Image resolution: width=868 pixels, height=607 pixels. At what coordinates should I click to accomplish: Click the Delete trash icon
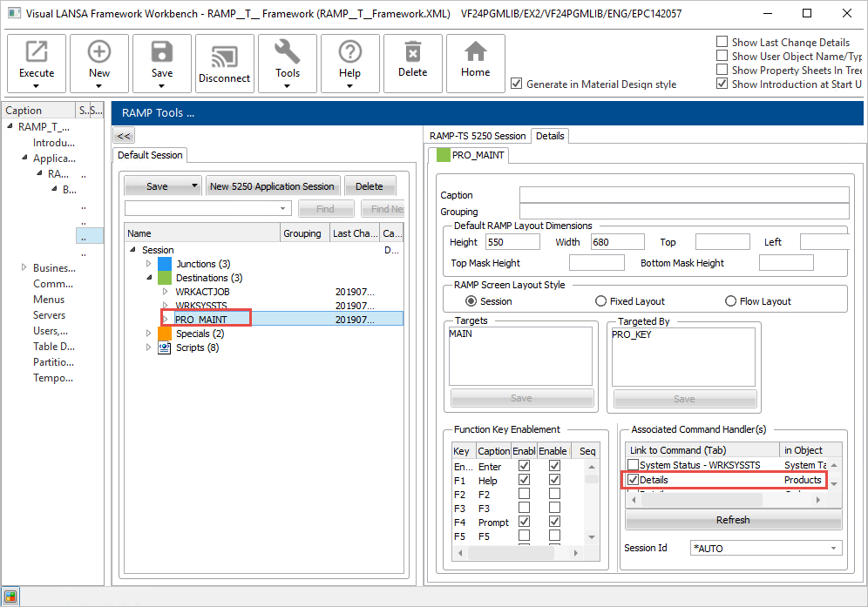(413, 52)
